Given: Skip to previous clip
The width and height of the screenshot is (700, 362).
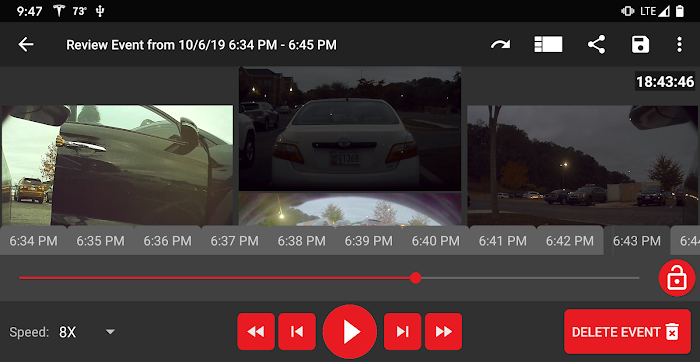Looking at the screenshot, I should tap(297, 332).
